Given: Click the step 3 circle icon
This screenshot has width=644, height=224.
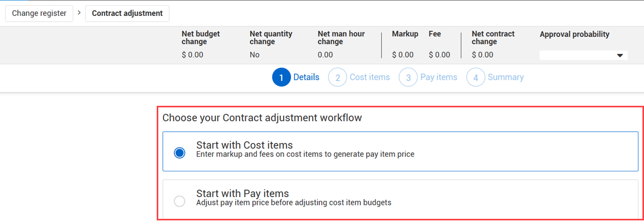Looking at the screenshot, I should (408, 77).
